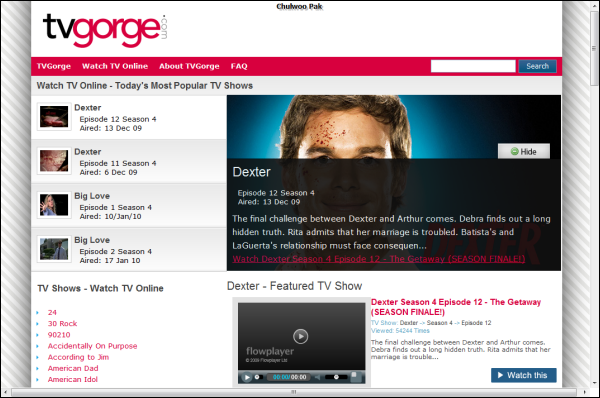The width and height of the screenshot is (600, 398).
Task: Select the Dexter Episode 12 thumbnail
Action: coord(54,117)
